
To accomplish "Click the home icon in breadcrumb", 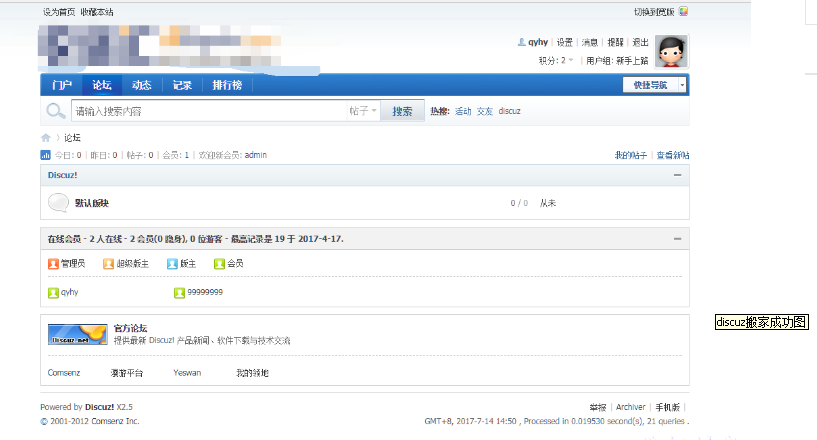I will pos(46,137).
